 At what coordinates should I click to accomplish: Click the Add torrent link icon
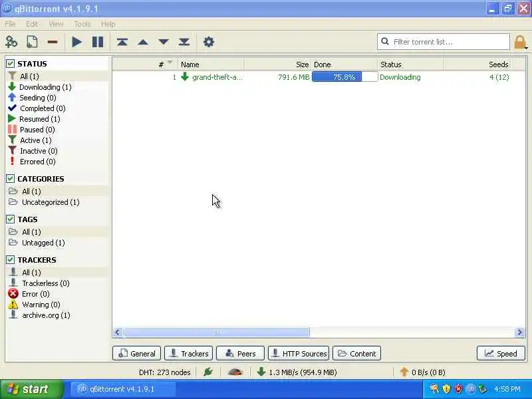[x=11, y=42]
